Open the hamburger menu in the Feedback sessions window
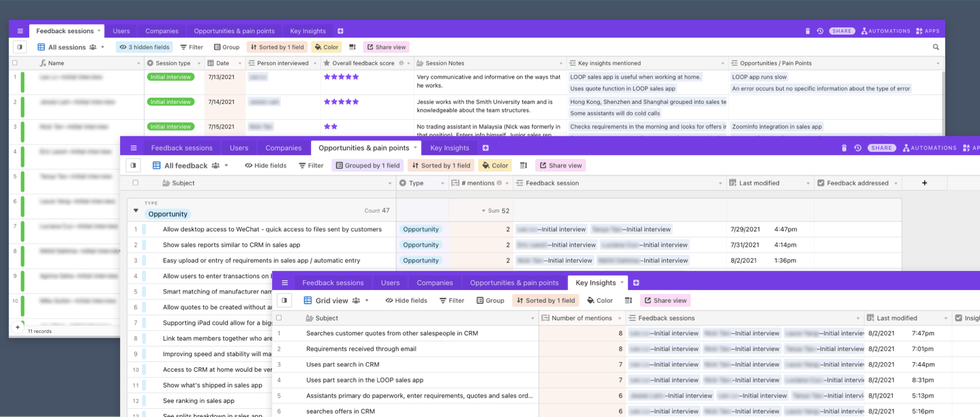980x417 pixels. [20, 31]
